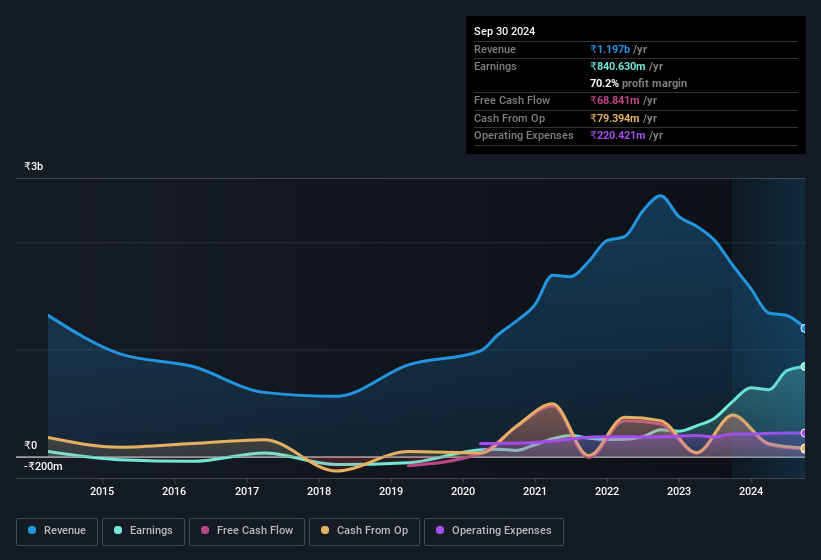Toggle the Revenue legend button
Image resolution: width=821 pixels, height=560 pixels.
tap(57, 531)
